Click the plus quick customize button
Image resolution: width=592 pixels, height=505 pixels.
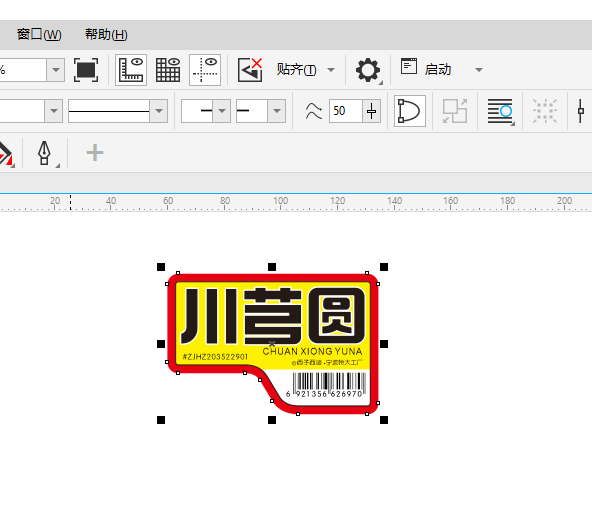pyautogui.click(x=95, y=153)
